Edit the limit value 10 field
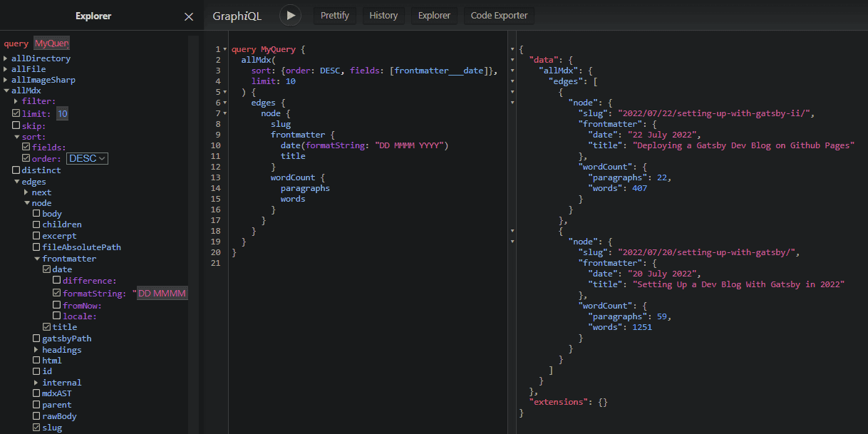This screenshot has width=868, height=434. 63,114
